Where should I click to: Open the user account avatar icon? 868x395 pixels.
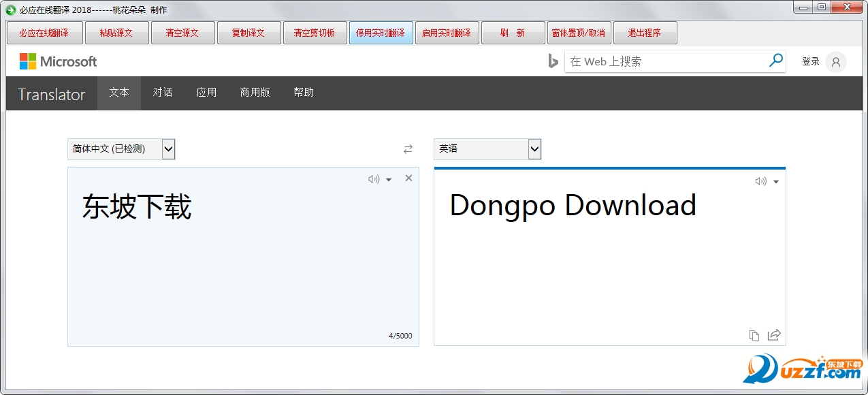pyautogui.click(x=836, y=62)
